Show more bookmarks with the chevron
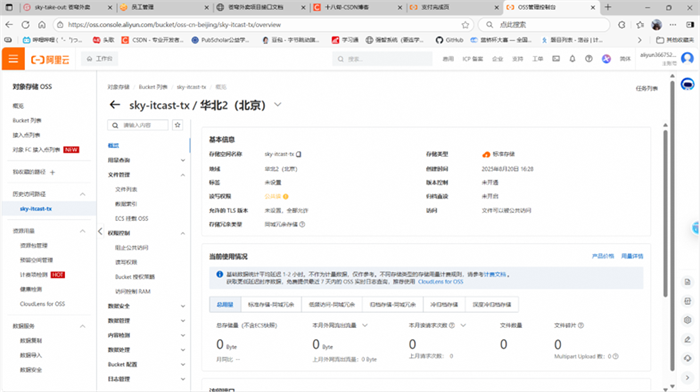The width and height of the screenshot is (700, 392). click(x=639, y=40)
